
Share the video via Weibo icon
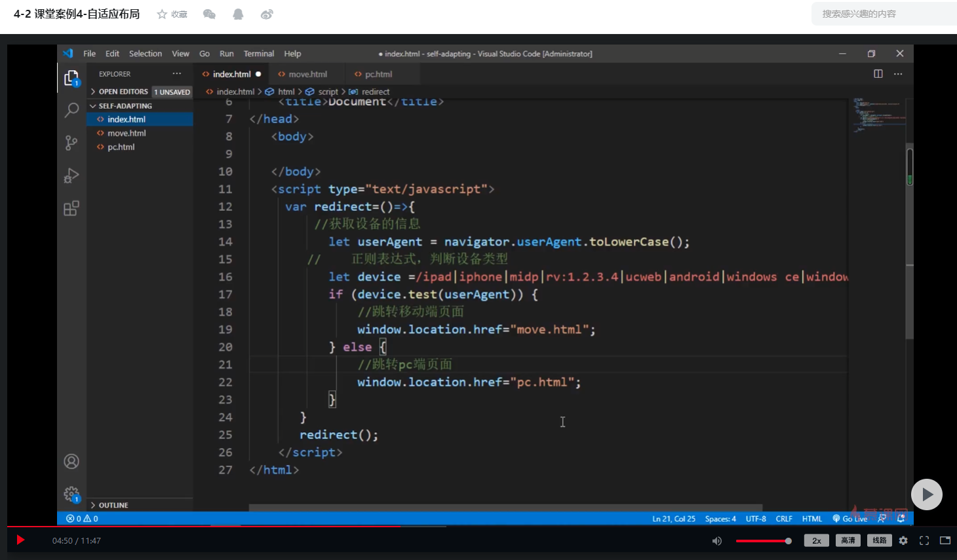(x=267, y=14)
